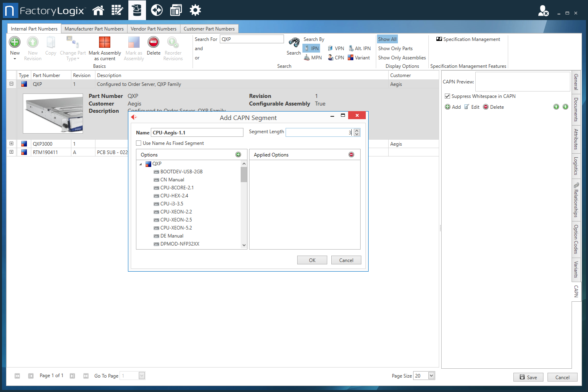Click the Copy icon in toolbar
Viewport: 588px width, 392px height.
[51, 44]
